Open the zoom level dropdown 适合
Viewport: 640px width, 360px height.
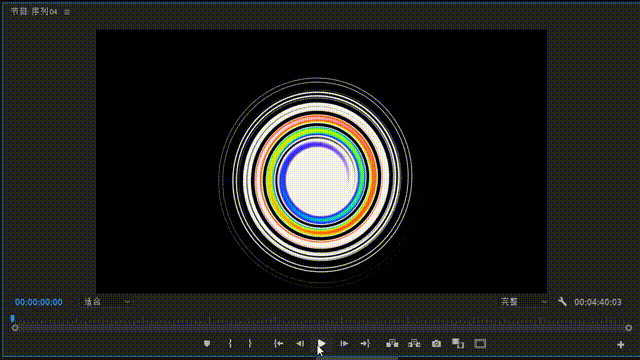(x=107, y=302)
